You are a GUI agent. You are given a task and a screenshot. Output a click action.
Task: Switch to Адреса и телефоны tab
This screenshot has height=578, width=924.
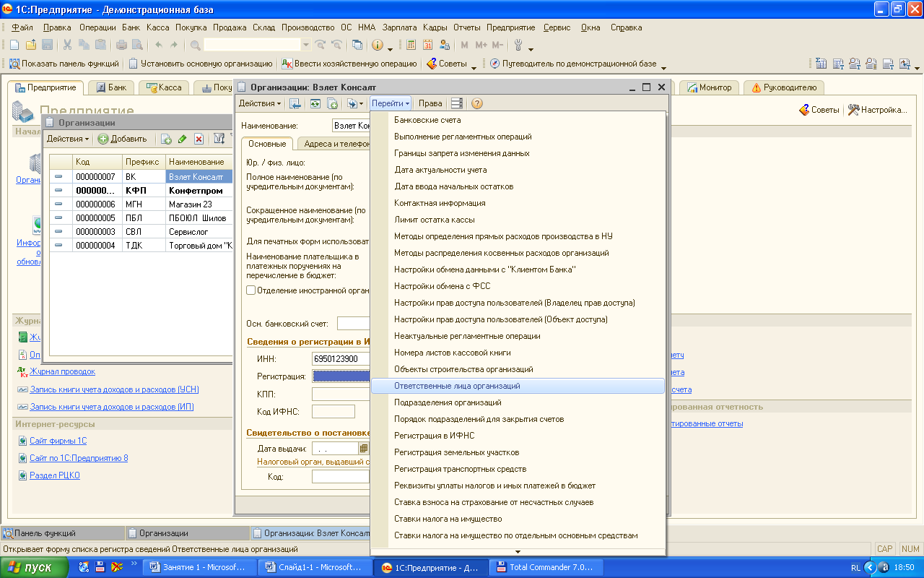[x=333, y=144]
